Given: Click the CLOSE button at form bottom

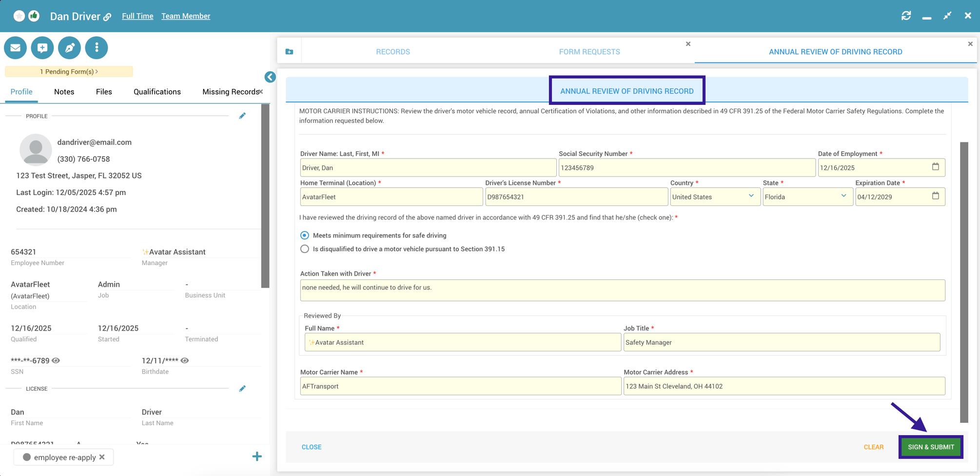Looking at the screenshot, I should [x=312, y=447].
